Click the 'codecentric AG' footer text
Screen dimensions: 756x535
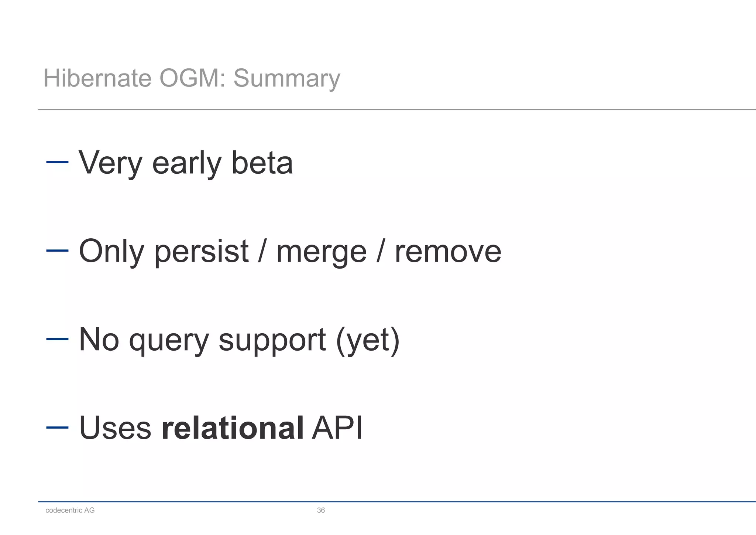click(x=70, y=510)
